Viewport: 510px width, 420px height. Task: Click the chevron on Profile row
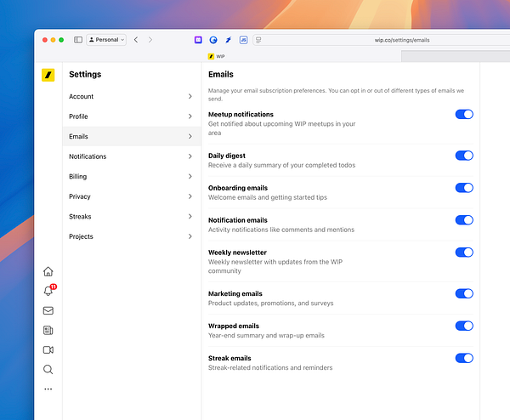pos(190,116)
